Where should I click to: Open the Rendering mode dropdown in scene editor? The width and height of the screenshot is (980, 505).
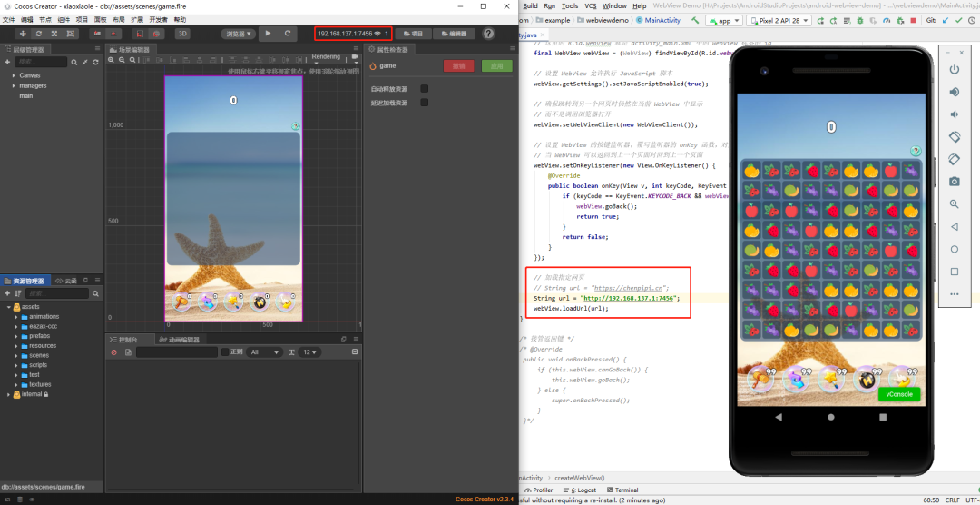point(328,58)
